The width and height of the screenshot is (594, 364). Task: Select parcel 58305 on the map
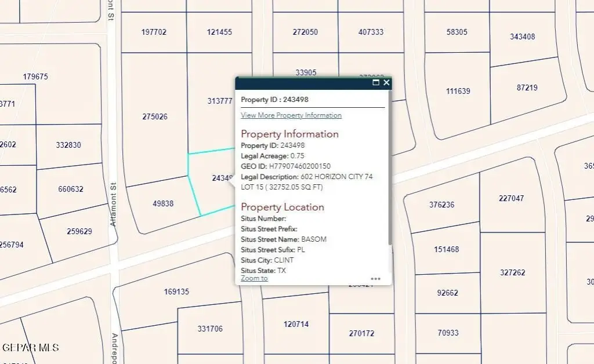tap(457, 32)
